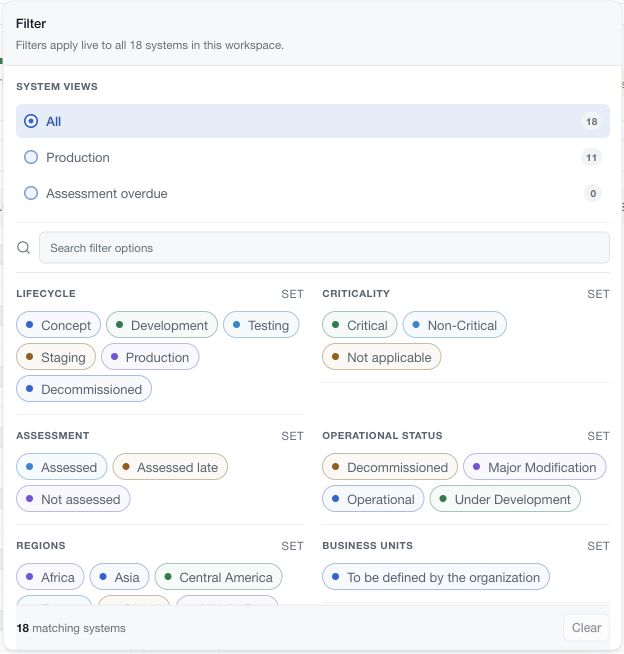Click SET next to Regions

pos(292,546)
